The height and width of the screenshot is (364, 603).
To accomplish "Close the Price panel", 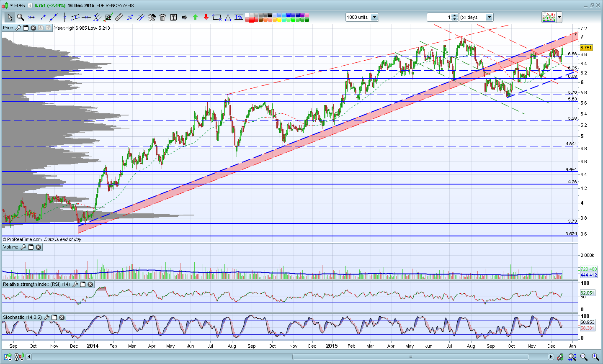I will [33, 28].
